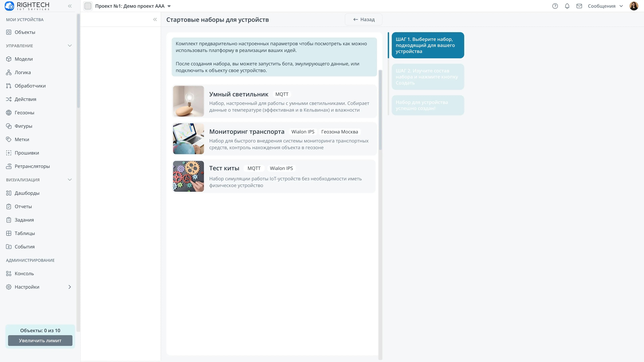Collapse the ВИЗУАЛИЗАЦИЯ section

click(x=70, y=180)
